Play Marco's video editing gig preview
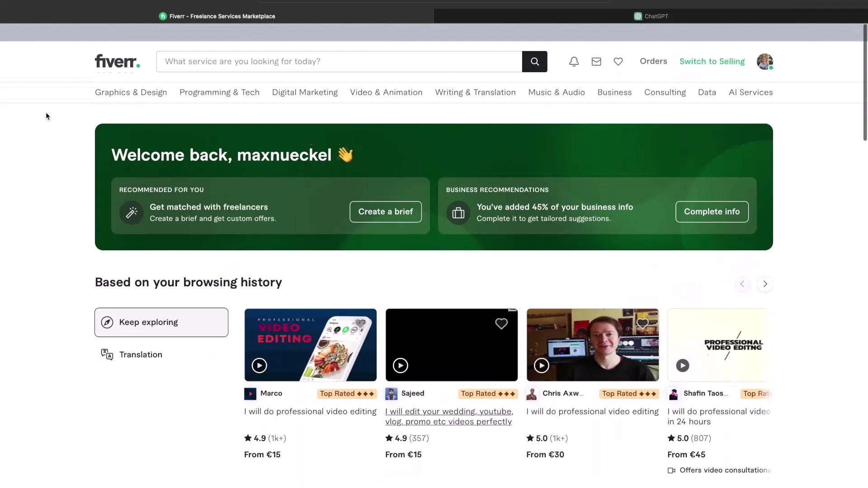This screenshot has width=868, height=488. (259, 365)
